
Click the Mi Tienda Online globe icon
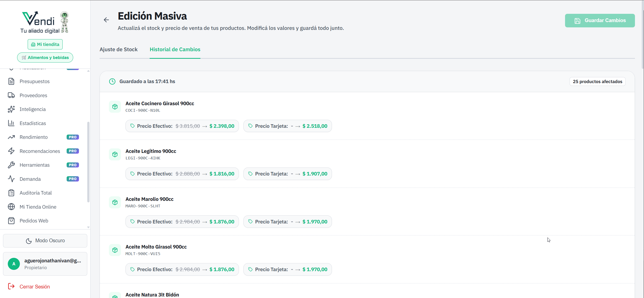(11, 207)
